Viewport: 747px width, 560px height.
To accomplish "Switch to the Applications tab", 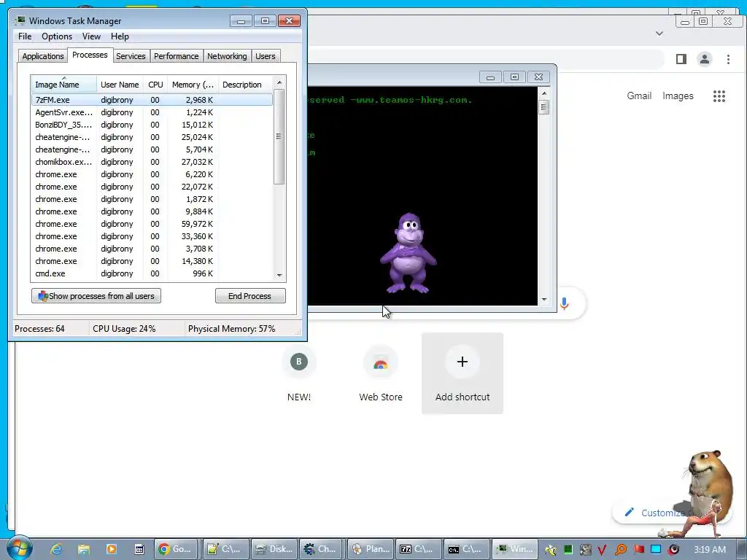I will 42,56.
